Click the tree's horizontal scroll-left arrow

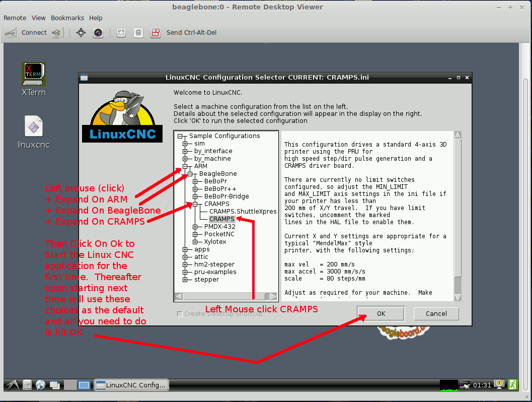coord(179,297)
